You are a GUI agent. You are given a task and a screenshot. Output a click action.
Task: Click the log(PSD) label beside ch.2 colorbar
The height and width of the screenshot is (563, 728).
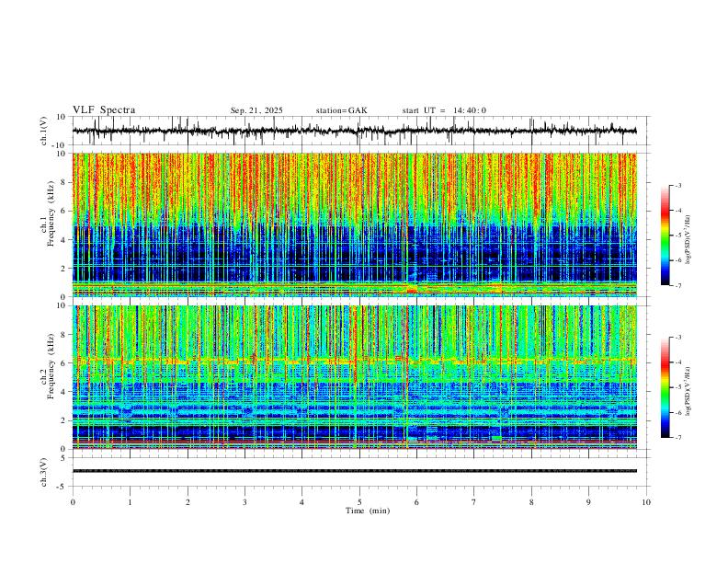[688, 391]
